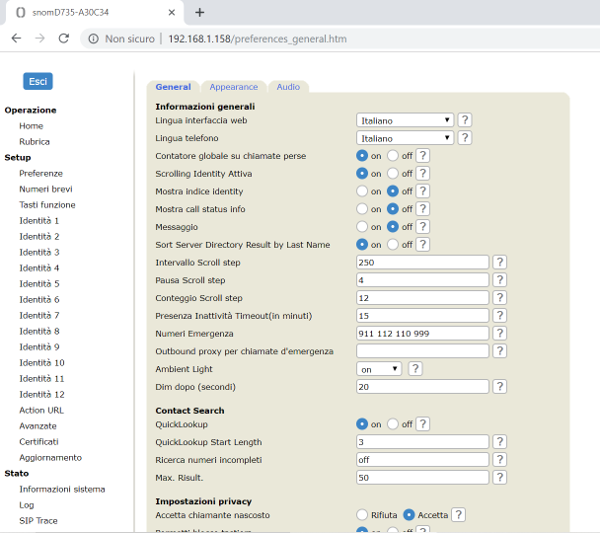Click the Numeri Emergenza input field
This screenshot has height=533, width=600.
(x=422, y=333)
